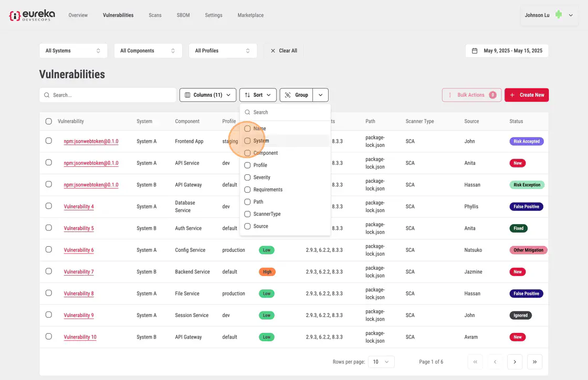Switch to the Scans tab
Image resolution: width=588 pixels, height=380 pixels.
155,15
